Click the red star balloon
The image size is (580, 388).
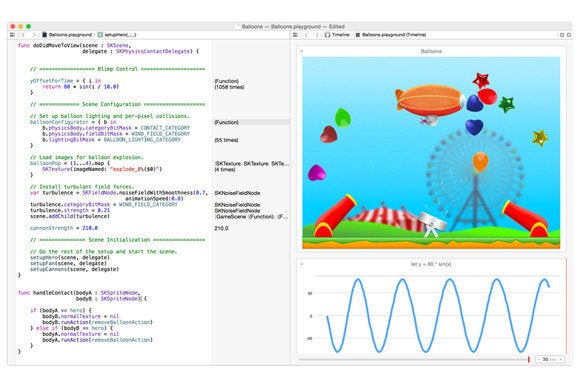coord(481,80)
